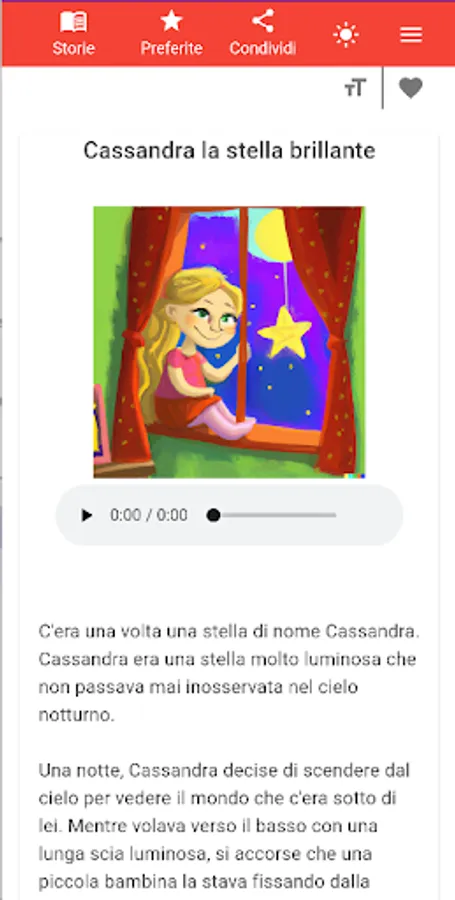
Task: Click the yellow star in the illustration
Action: (285, 332)
